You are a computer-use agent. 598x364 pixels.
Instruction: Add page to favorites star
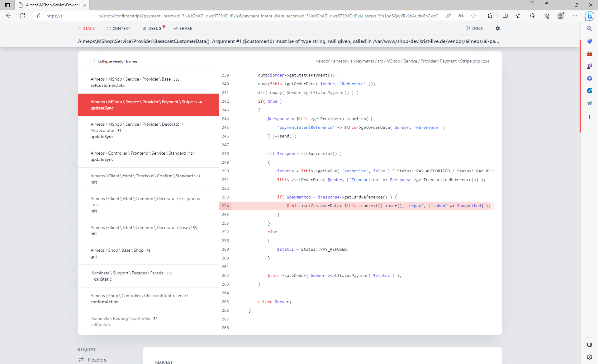(x=473, y=16)
